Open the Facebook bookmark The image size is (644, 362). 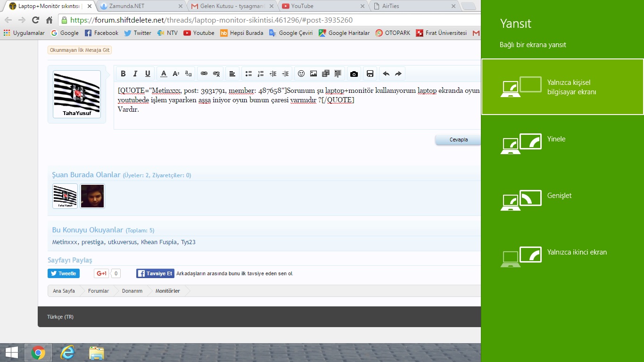tap(101, 33)
